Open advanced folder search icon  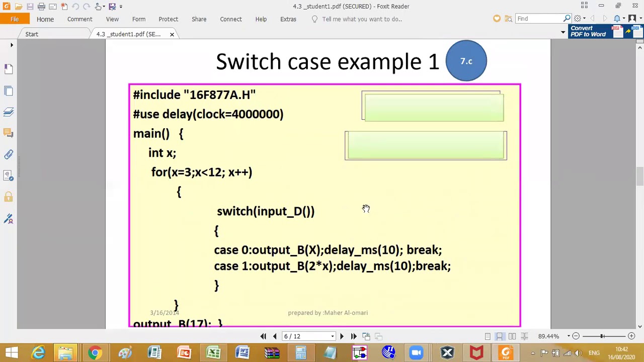coord(509,19)
